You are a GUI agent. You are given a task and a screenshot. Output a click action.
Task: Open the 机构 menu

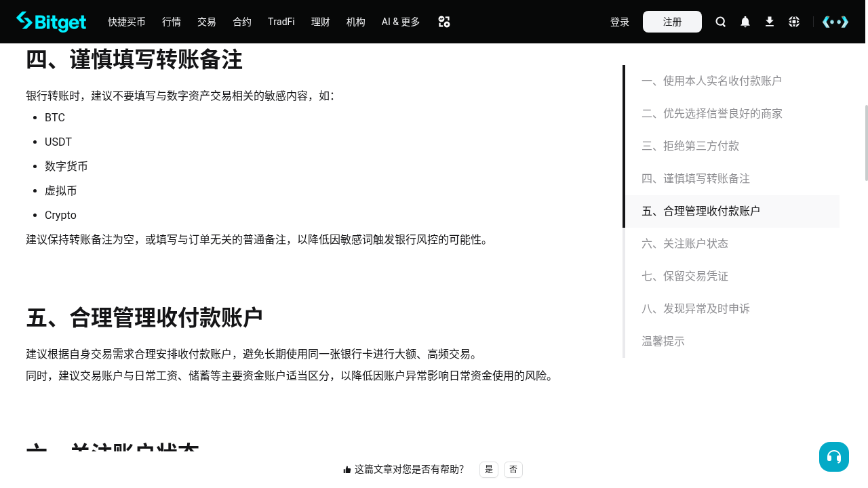356,22
